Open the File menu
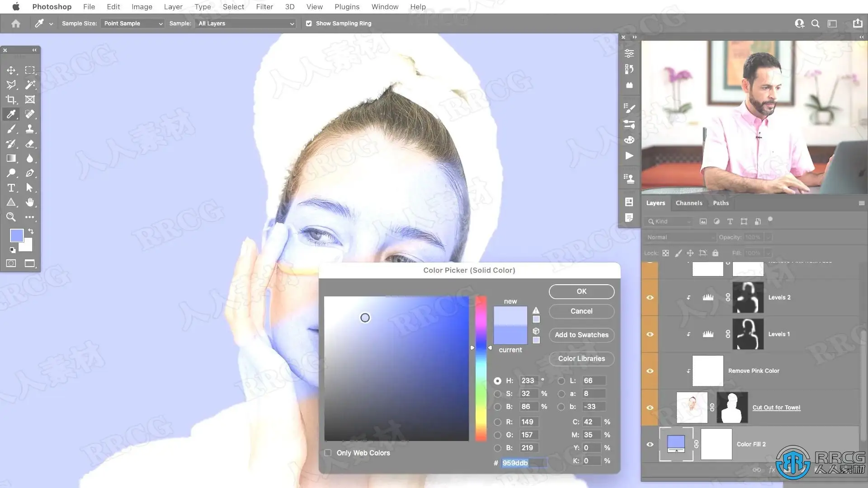The width and height of the screenshot is (868, 488). point(89,7)
